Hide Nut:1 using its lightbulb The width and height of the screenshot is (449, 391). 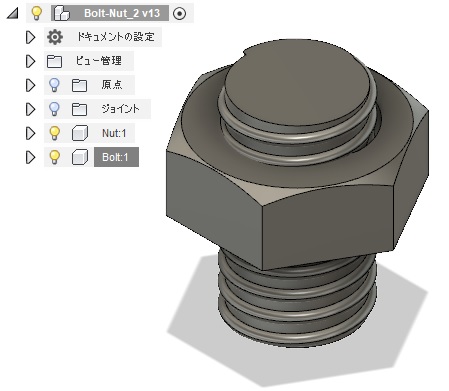tap(54, 133)
